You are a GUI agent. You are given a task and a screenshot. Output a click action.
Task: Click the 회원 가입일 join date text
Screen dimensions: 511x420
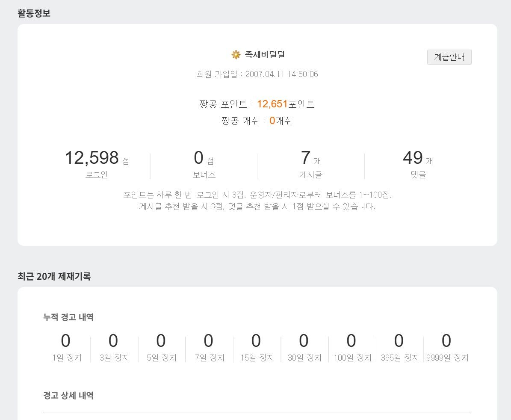coord(257,74)
